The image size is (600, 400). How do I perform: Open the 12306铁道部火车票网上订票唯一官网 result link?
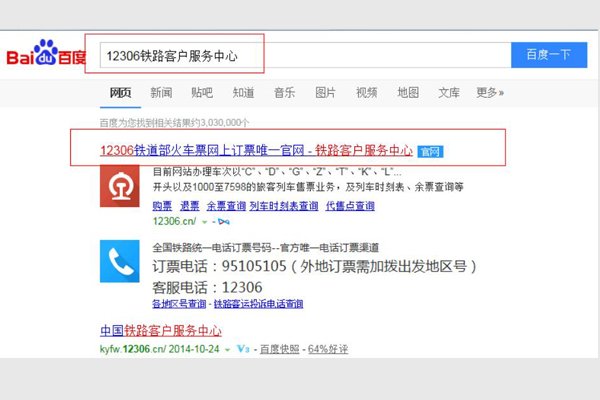tap(256, 150)
